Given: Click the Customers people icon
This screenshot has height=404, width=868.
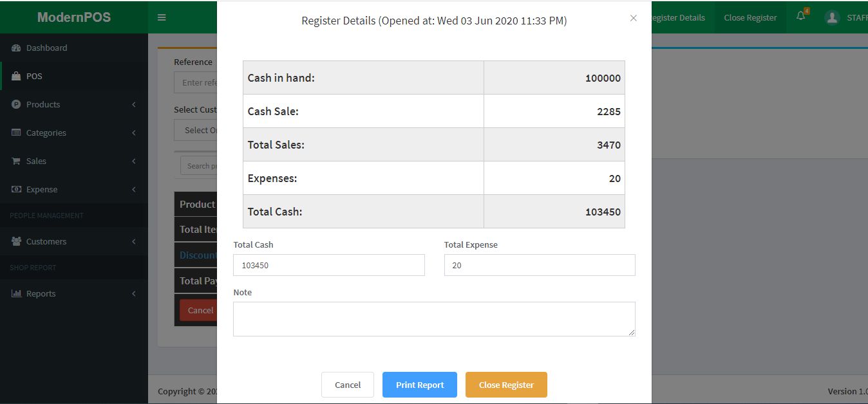Looking at the screenshot, I should [16, 242].
